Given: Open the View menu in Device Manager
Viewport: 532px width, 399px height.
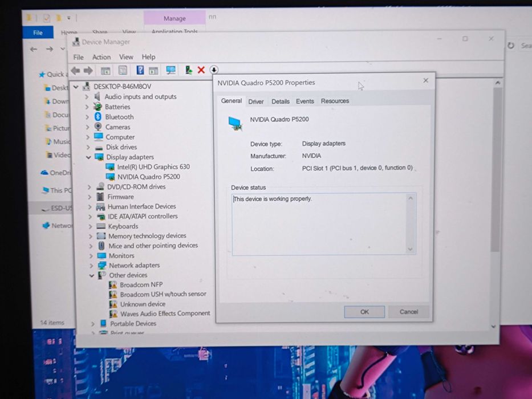Looking at the screenshot, I should click(x=126, y=57).
